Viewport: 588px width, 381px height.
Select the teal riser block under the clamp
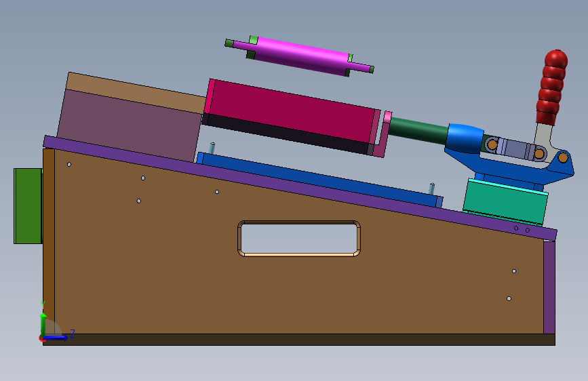point(505,203)
